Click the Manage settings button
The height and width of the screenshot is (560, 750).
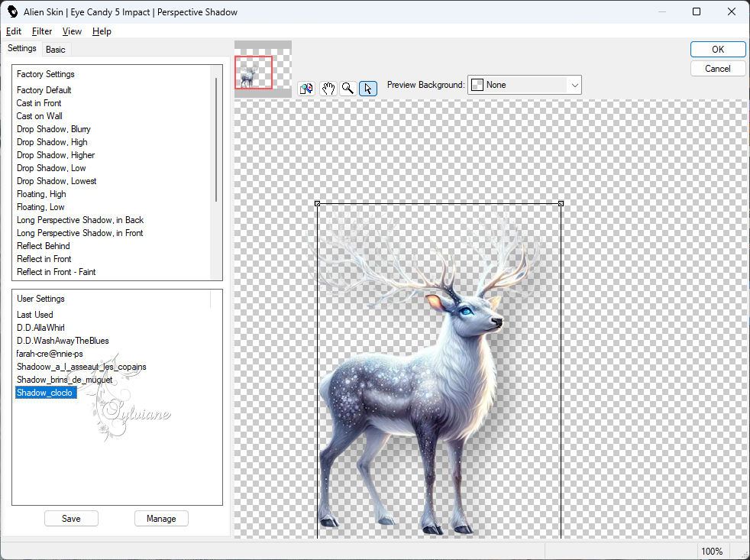161,518
